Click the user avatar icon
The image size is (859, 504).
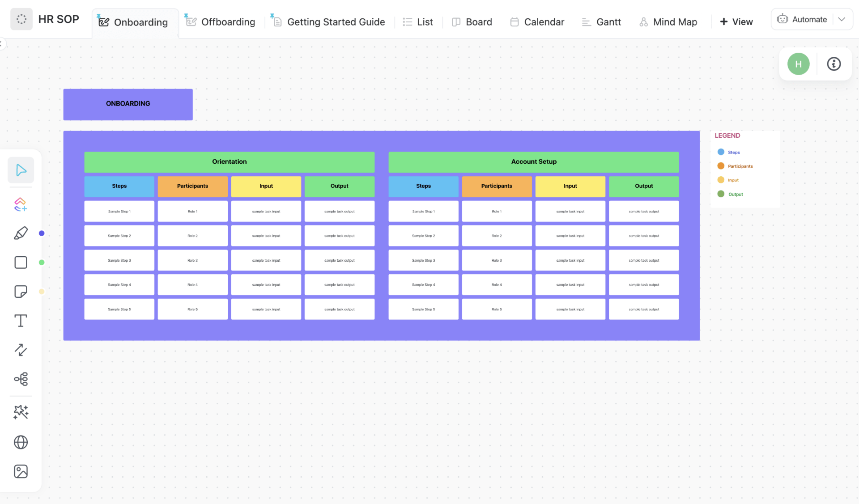[798, 63]
